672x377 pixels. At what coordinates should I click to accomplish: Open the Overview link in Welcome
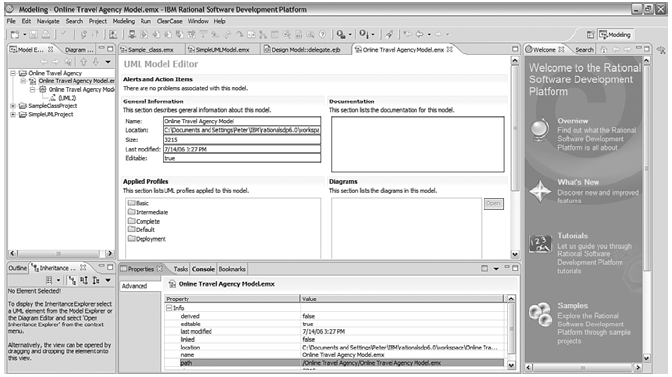[573, 121]
